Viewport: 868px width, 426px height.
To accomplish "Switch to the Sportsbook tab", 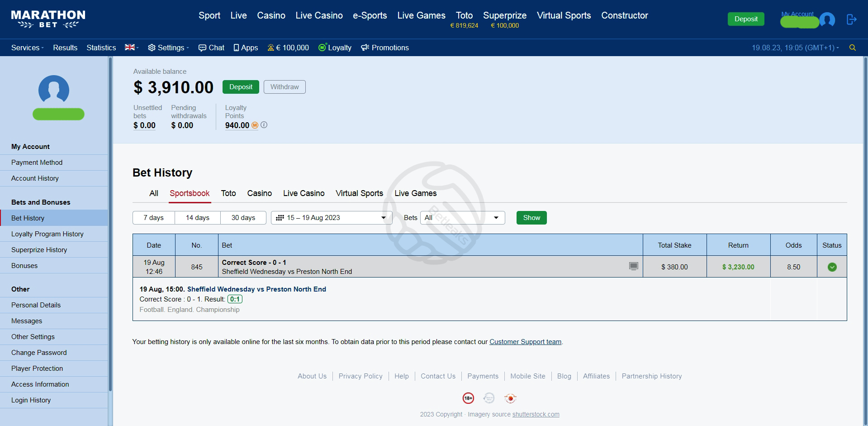I will tap(190, 193).
